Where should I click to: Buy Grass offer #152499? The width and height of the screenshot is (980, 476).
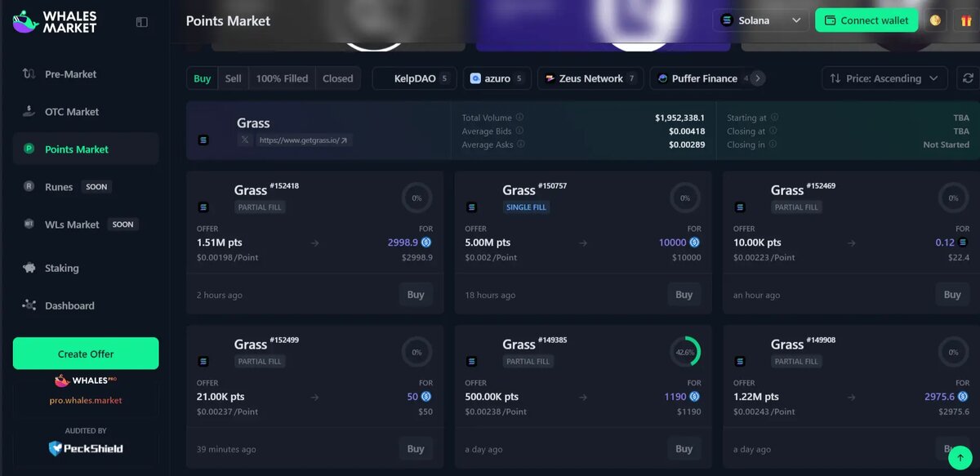point(416,448)
